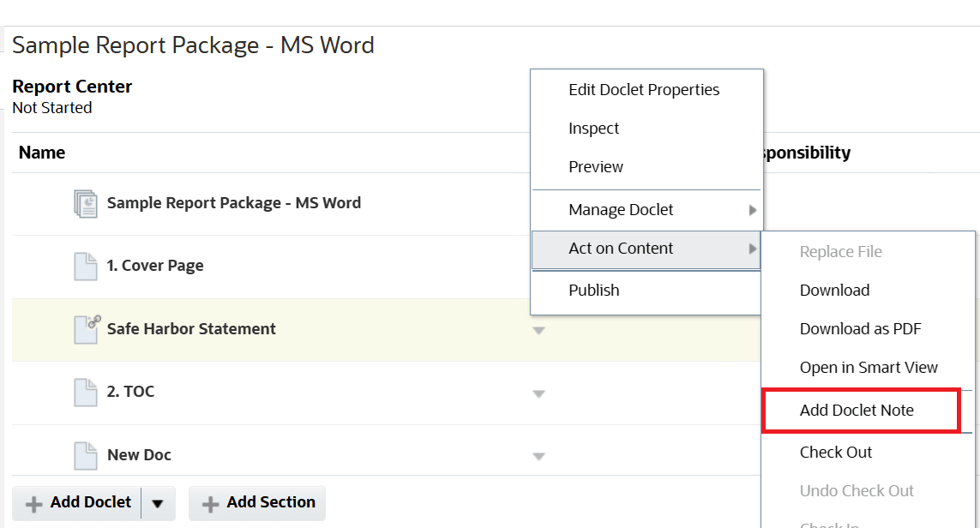Click the doclet icon beside New Doc
The height and width of the screenshot is (528, 980).
85,455
